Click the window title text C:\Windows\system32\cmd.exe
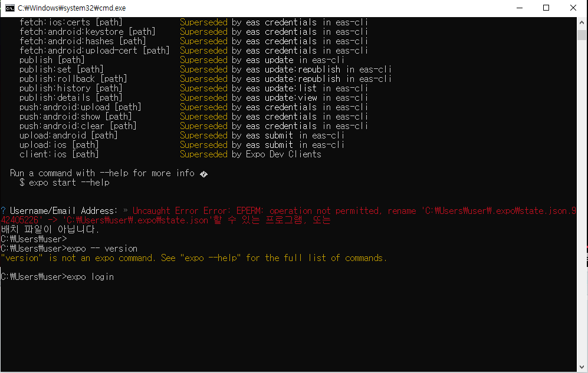The width and height of the screenshot is (588, 373). [x=71, y=8]
